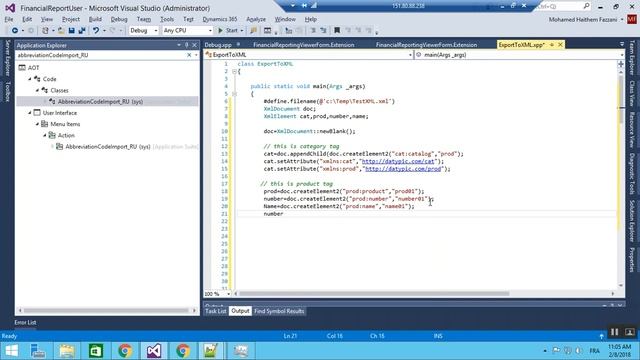The width and height of the screenshot is (640, 360).
Task: Close the ExportToXML.xpp tab
Action: tap(560, 45)
